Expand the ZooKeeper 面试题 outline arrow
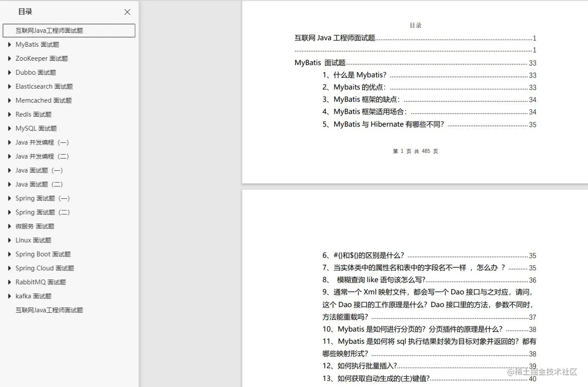This screenshot has height=387, width=588. pyautogui.click(x=10, y=59)
